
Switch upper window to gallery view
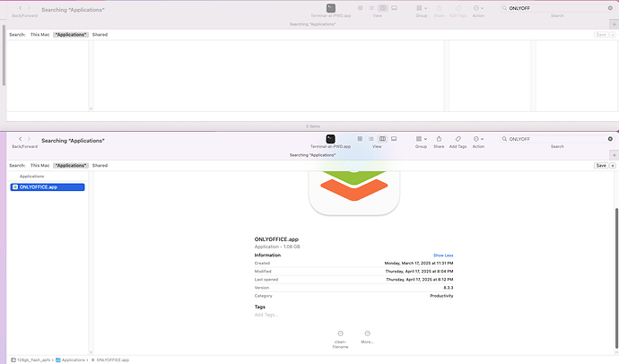click(x=395, y=8)
